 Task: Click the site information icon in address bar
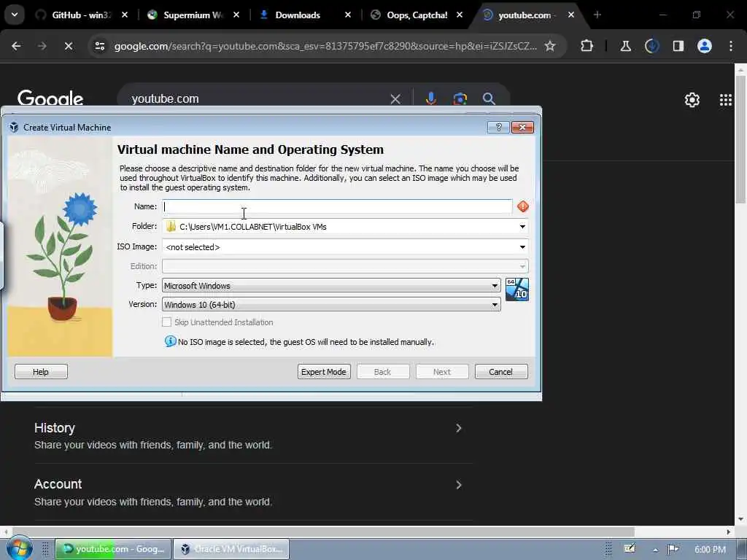coord(99,46)
